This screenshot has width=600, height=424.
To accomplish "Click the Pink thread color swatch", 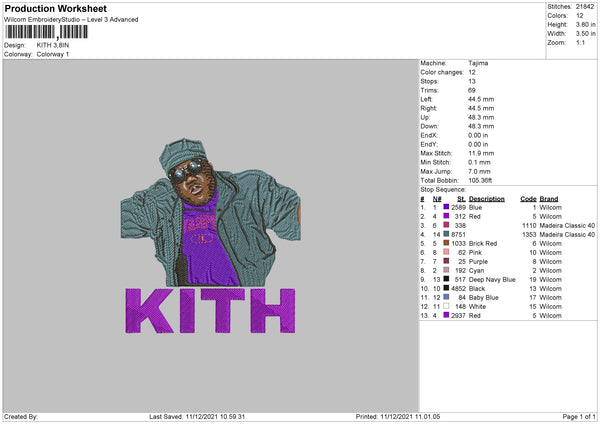I will point(446,252).
